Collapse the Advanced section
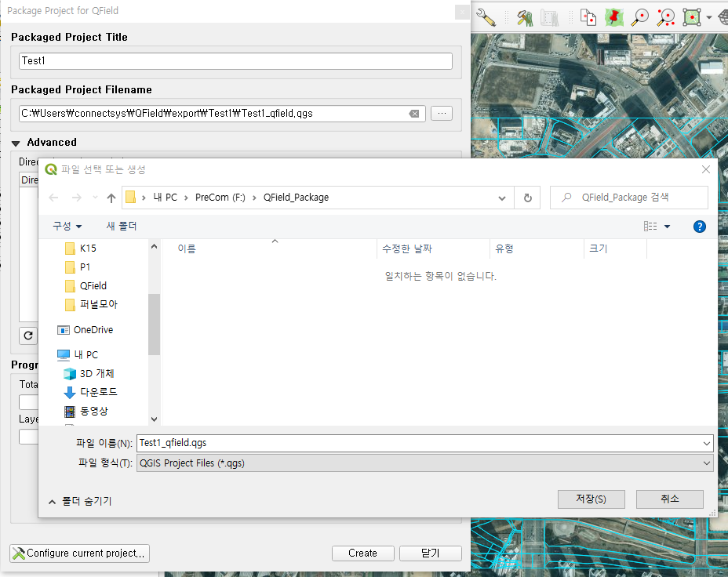 (x=16, y=143)
